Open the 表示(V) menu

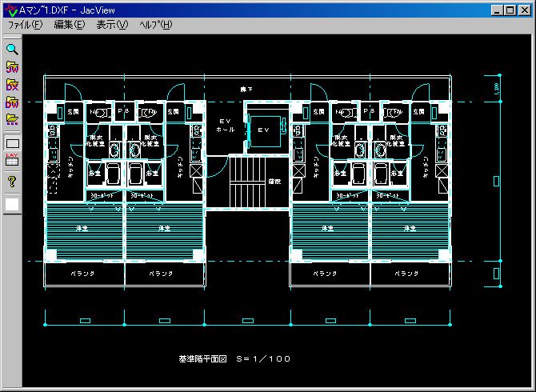click(x=112, y=25)
